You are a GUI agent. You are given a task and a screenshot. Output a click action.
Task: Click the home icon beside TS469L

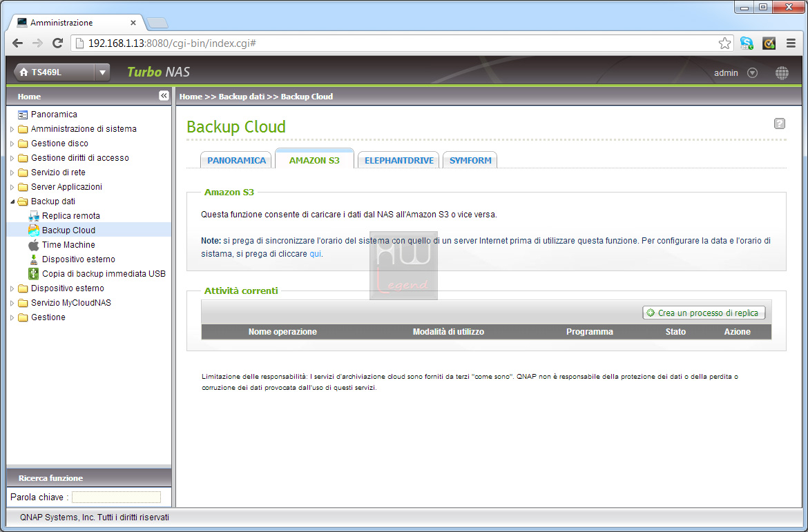23,72
